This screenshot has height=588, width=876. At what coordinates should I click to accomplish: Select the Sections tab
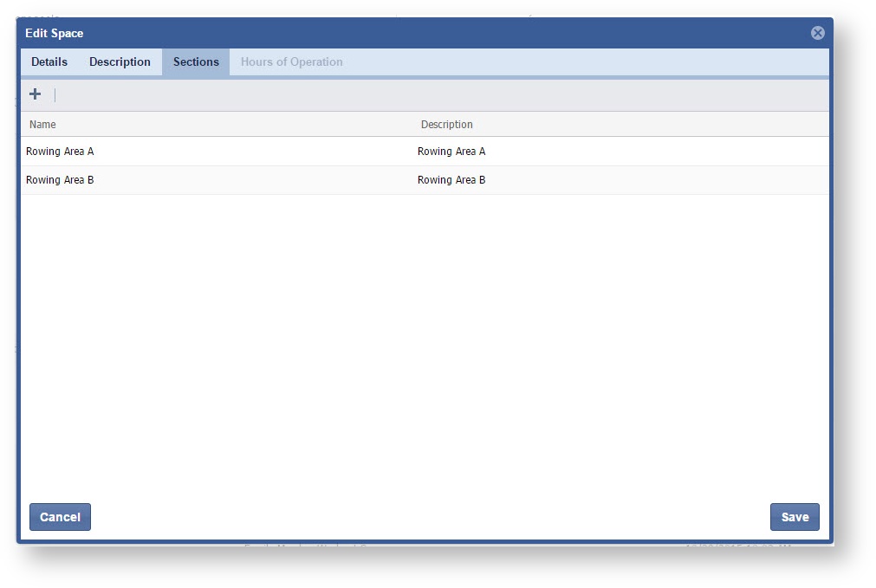pyautogui.click(x=196, y=62)
